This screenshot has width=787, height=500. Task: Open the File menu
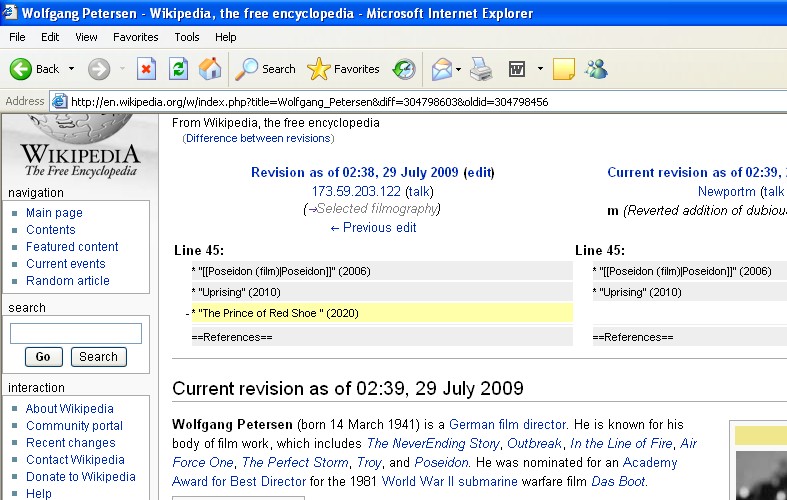coord(17,37)
